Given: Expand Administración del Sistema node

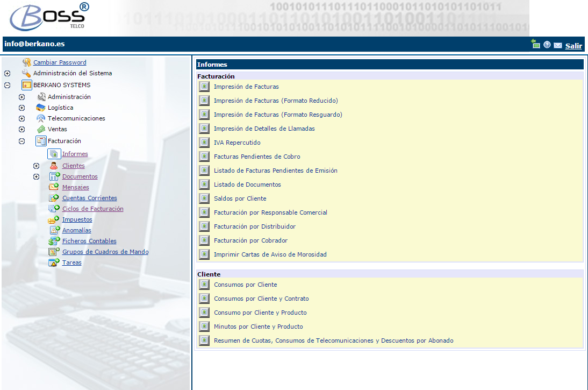Looking at the screenshot, I should 7,74.
